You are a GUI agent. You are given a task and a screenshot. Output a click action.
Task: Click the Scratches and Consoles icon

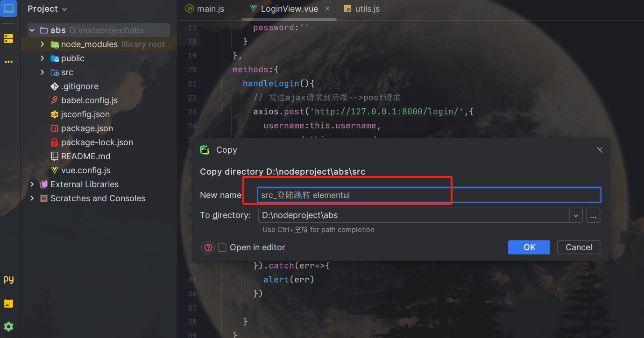44,198
